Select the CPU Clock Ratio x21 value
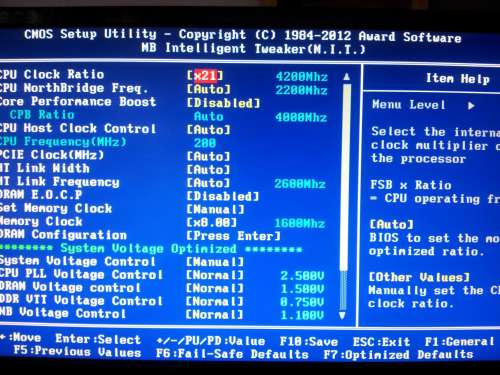This screenshot has width=500, height=375. pos(205,75)
